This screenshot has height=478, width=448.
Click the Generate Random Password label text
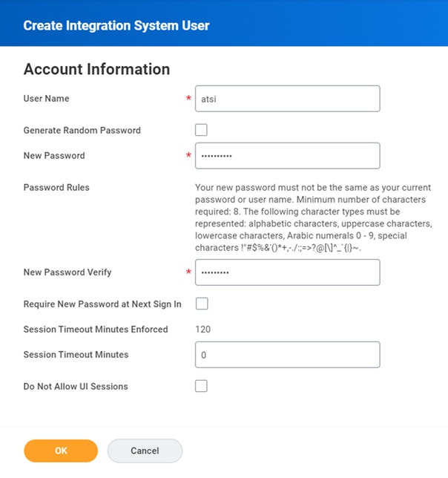click(82, 130)
